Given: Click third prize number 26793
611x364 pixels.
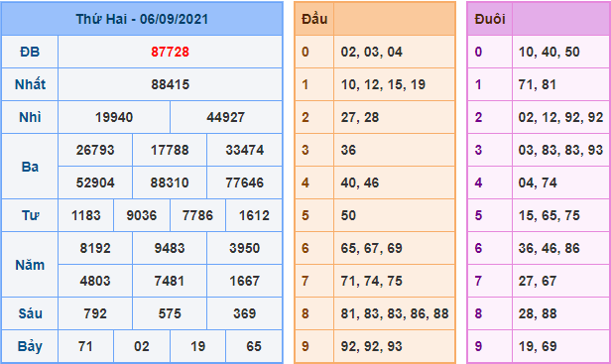Looking at the screenshot, I should 95,150.
